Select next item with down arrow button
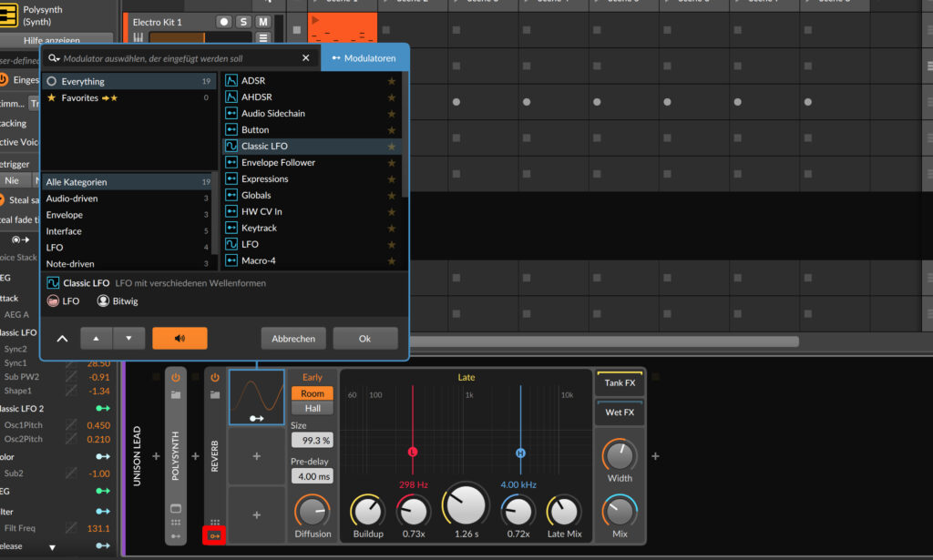Image resolution: width=933 pixels, height=560 pixels. (128, 338)
